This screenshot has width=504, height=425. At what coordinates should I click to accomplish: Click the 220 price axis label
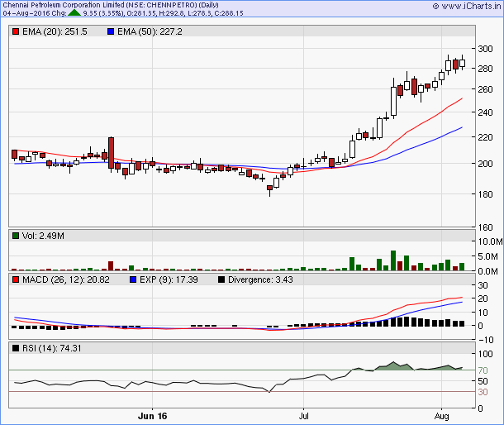pyautogui.click(x=485, y=137)
